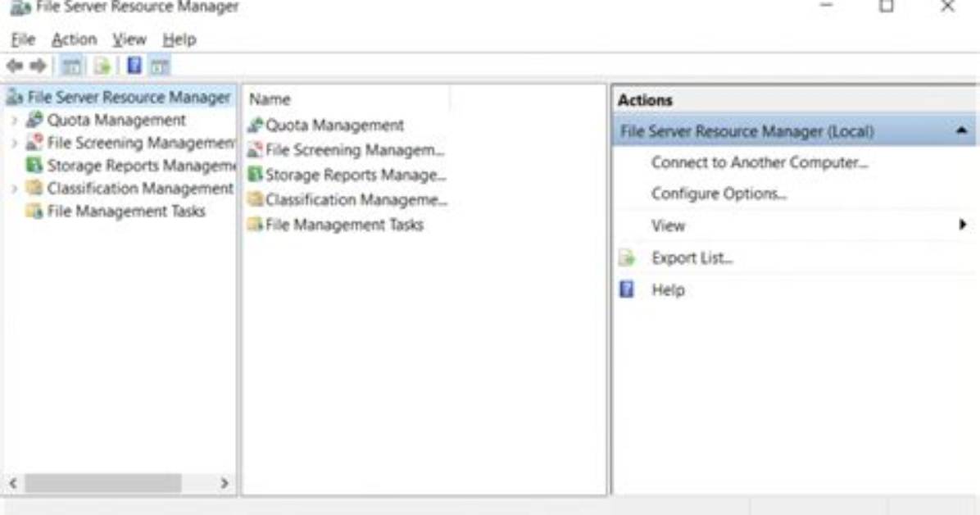
Task: Select the File Server Resource Manager (Local) actions header
Action: pos(794,131)
